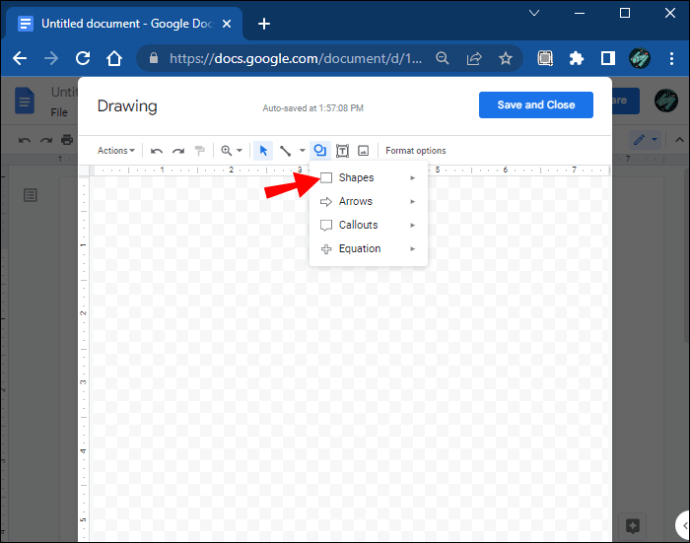Select the Line tool in Drawing toolbar

coord(285,151)
